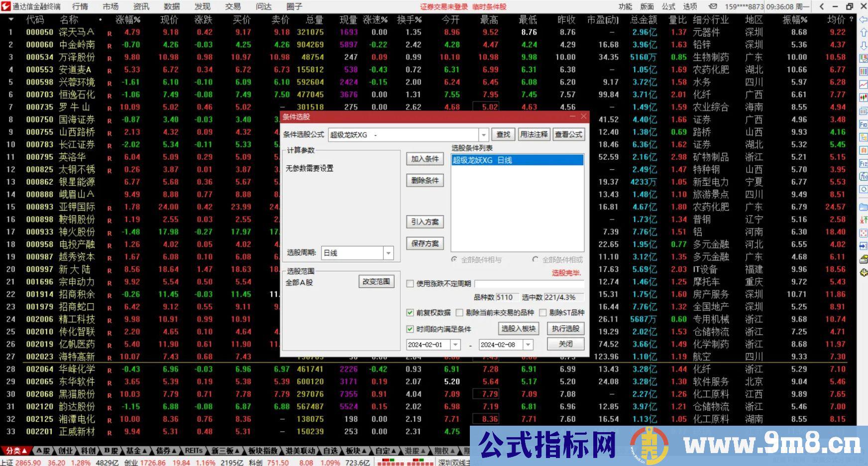Open the 行情 menu
Image resolution: width=868 pixels, height=466 pixels.
80,6
